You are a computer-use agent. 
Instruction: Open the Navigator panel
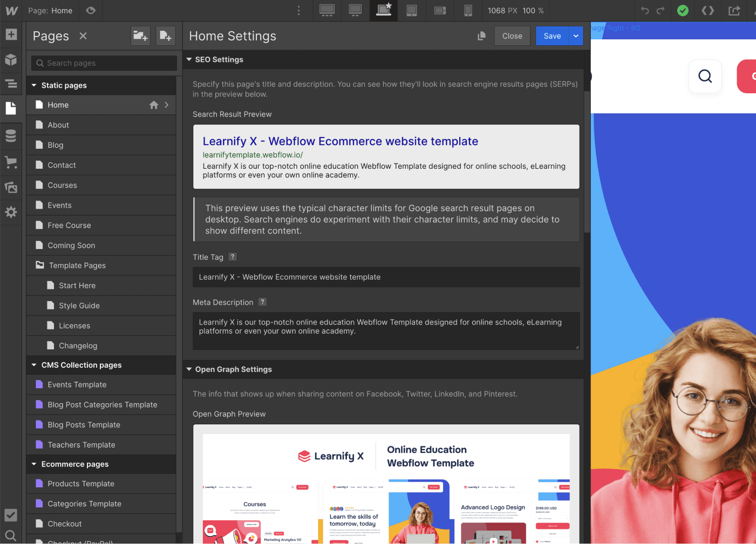click(x=11, y=84)
